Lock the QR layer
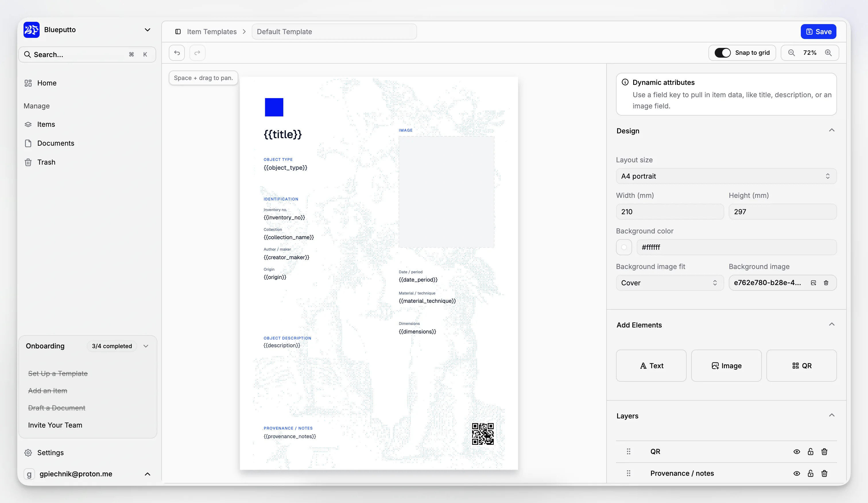The height and width of the screenshot is (503, 868). (810, 451)
